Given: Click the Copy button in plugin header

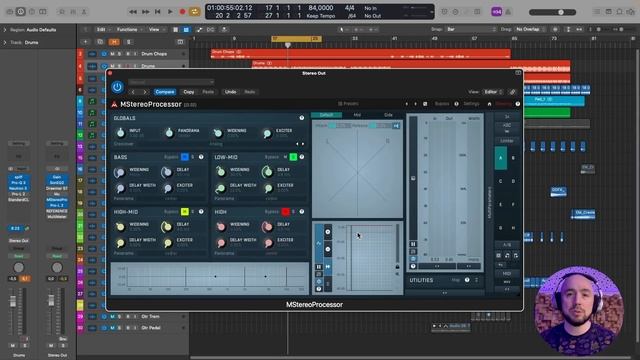Looking at the screenshot, I should click(x=189, y=92).
